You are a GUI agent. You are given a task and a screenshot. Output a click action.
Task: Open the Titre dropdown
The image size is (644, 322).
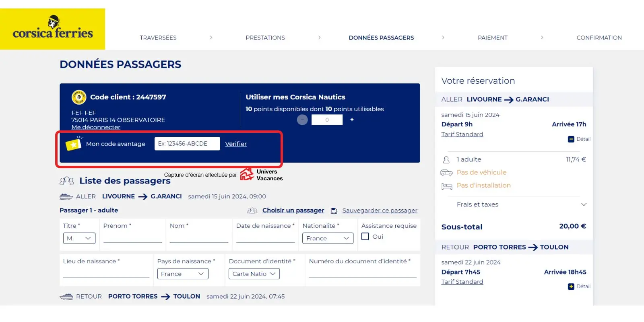pyautogui.click(x=79, y=238)
